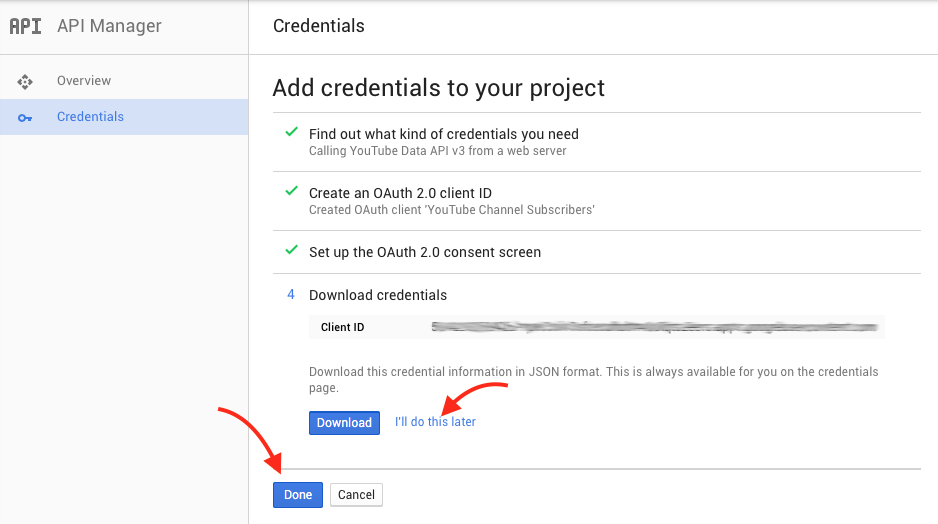This screenshot has height=524, width=938.
Task: Click the blurred Client ID value
Action: pos(654,327)
